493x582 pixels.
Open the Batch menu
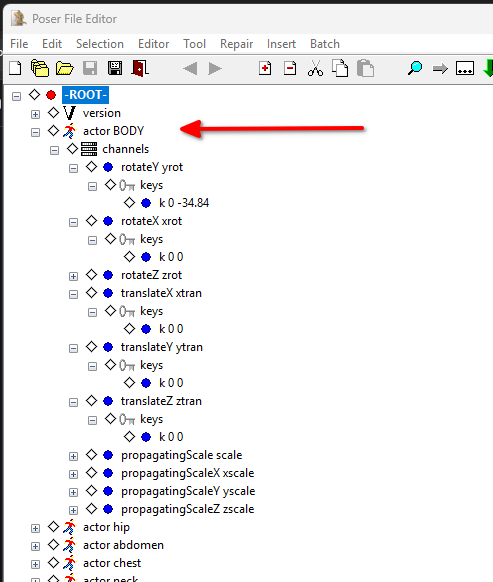(x=325, y=44)
